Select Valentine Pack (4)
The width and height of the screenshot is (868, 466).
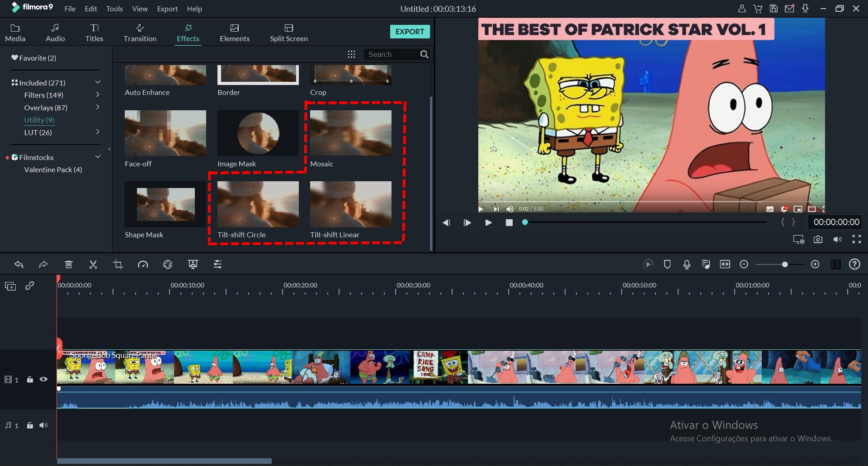click(53, 169)
